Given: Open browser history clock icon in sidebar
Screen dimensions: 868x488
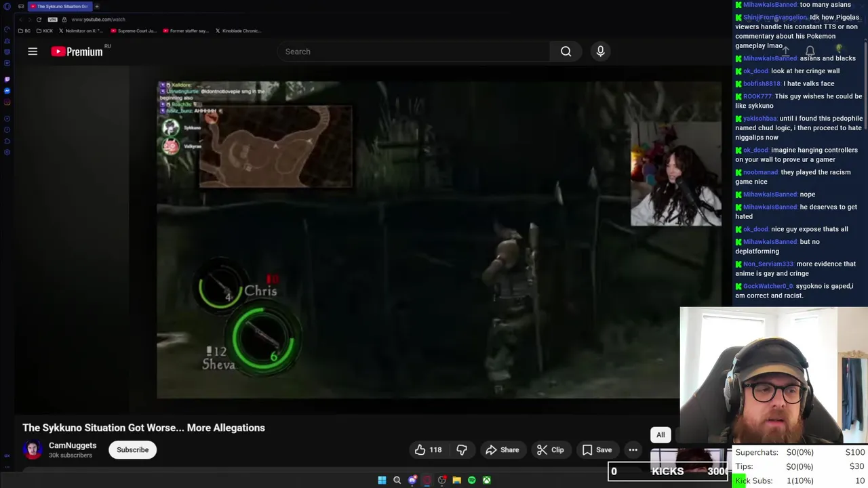Looking at the screenshot, I should coord(7,129).
